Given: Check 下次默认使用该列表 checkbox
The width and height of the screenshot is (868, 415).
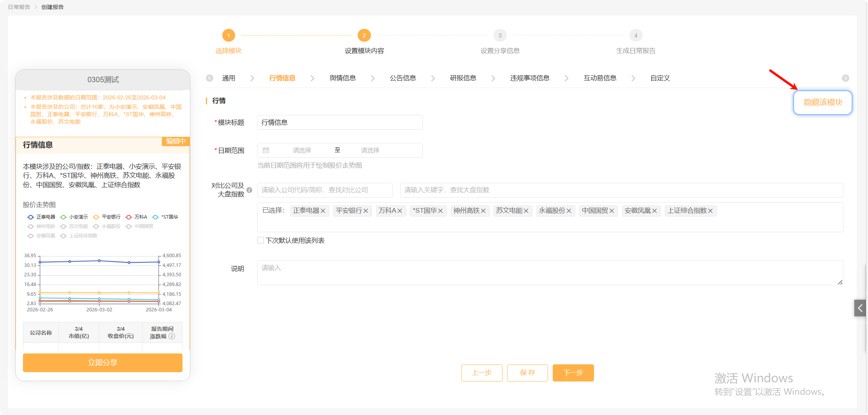Looking at the screenshot, I should point(261,240).
